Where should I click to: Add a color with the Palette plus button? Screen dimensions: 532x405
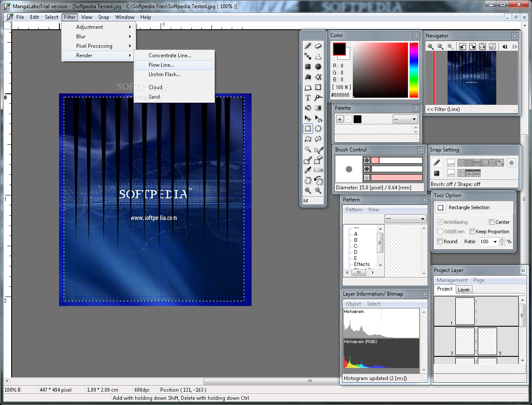pos(340,119)
